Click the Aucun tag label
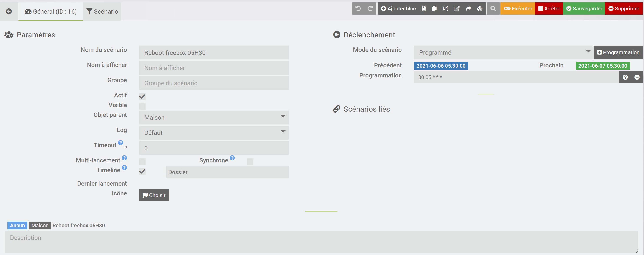The width and height of the screenshot is (644, 255). pos(17,225)
